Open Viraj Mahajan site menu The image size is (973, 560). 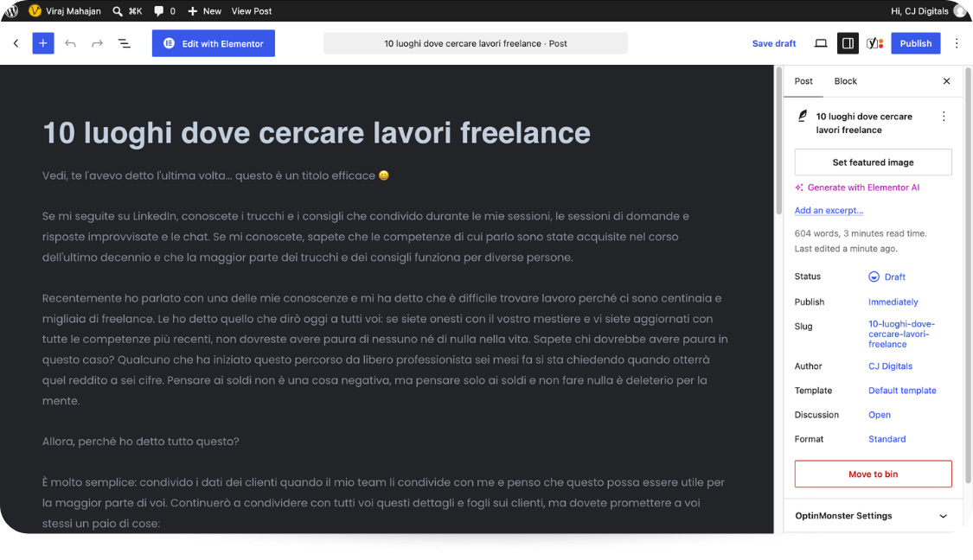(x=65, y=10)
